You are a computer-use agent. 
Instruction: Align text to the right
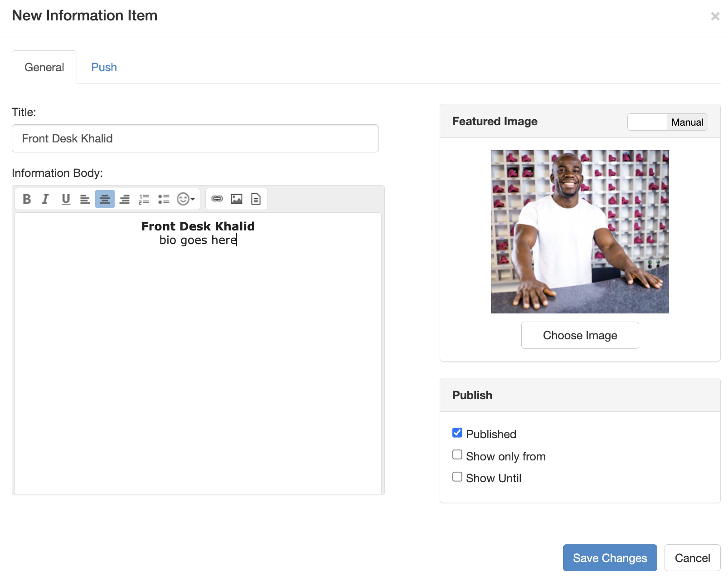[124, 199]
